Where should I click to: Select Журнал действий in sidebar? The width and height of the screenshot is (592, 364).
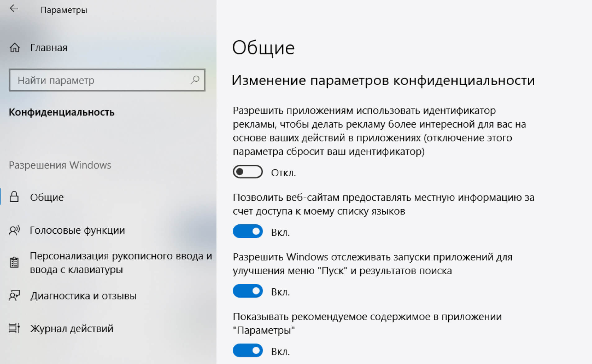(x=72, y=328)
